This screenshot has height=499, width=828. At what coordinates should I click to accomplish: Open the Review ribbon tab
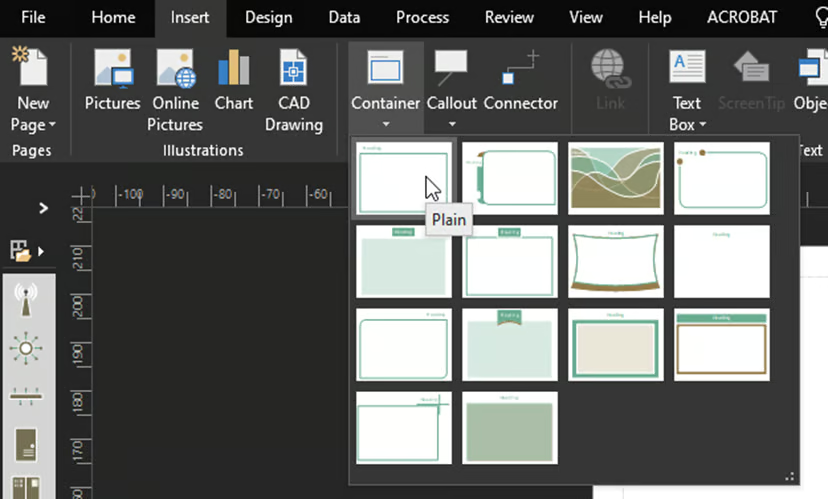coord(509,17)
